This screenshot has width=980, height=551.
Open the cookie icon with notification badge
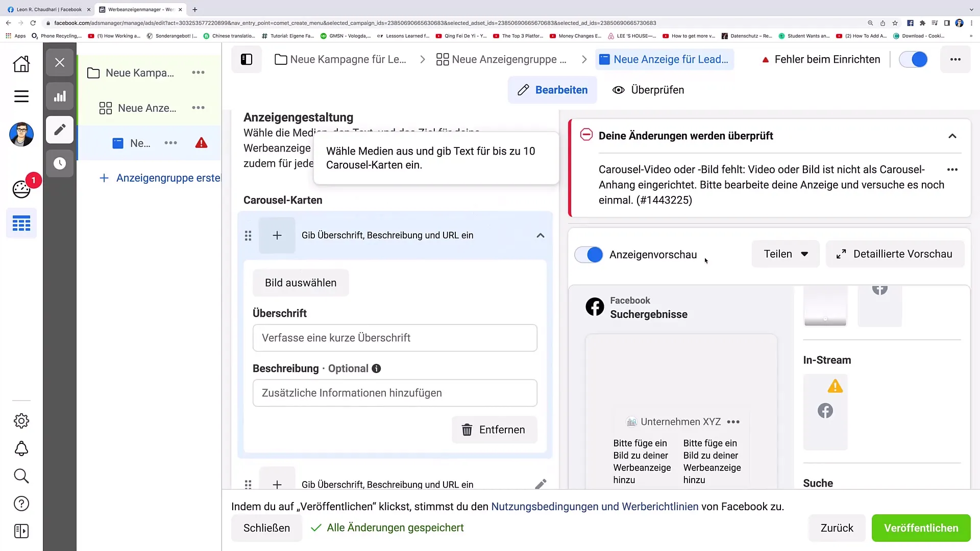click(21, 189)
